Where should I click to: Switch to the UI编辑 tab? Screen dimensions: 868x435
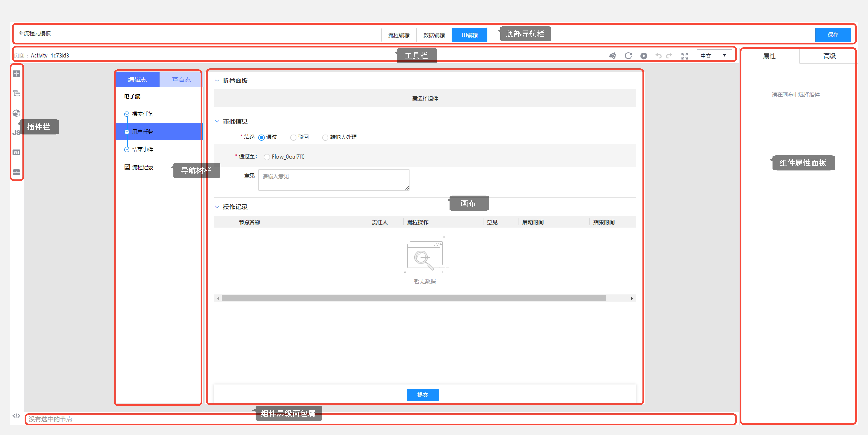click(x=469, y=35)
